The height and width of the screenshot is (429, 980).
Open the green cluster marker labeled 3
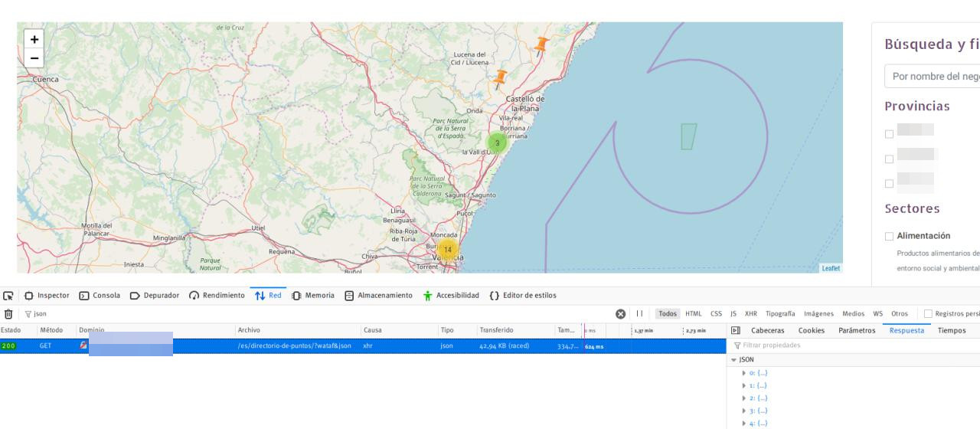coord(497,143)
